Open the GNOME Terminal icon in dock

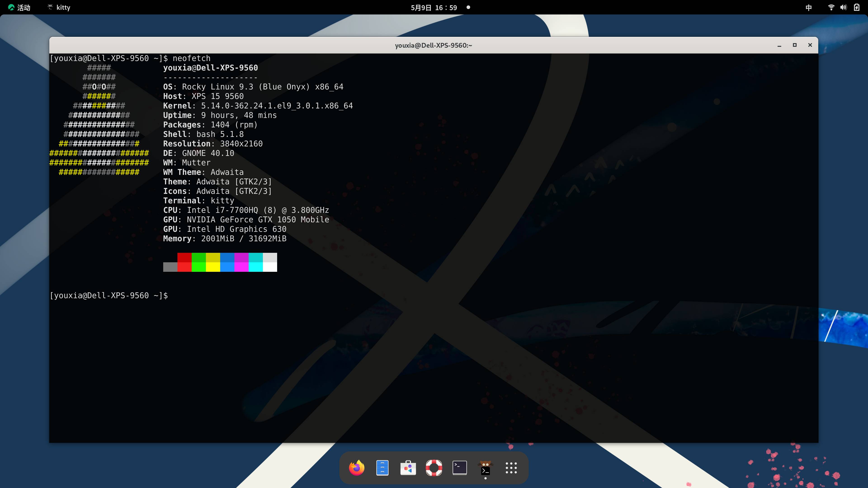(460, 468)
